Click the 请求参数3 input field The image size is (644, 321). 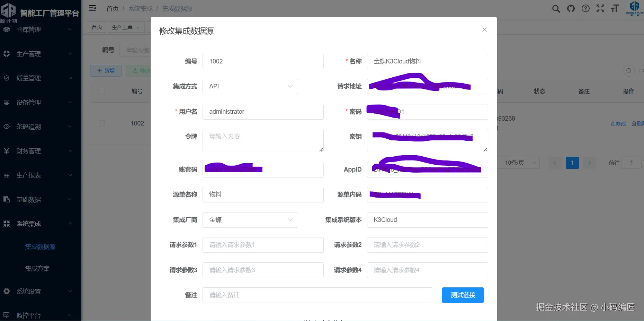263,270
